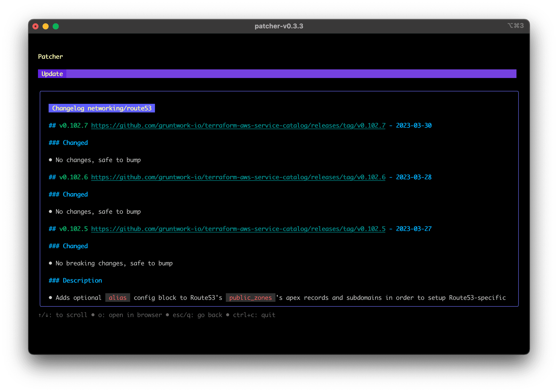Click the date '2023-03-30'
Screen dimensions: 558x392
tap(414, 126)
